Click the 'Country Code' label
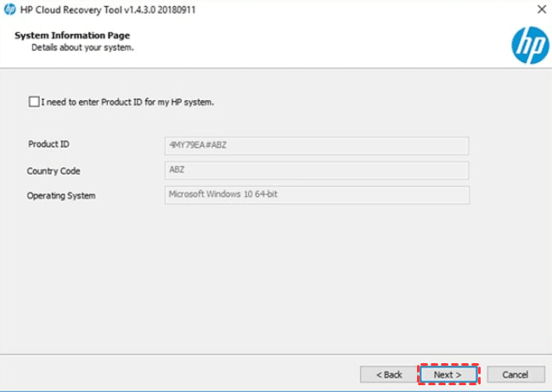This screenshot has width=552, height=392. 54,171
